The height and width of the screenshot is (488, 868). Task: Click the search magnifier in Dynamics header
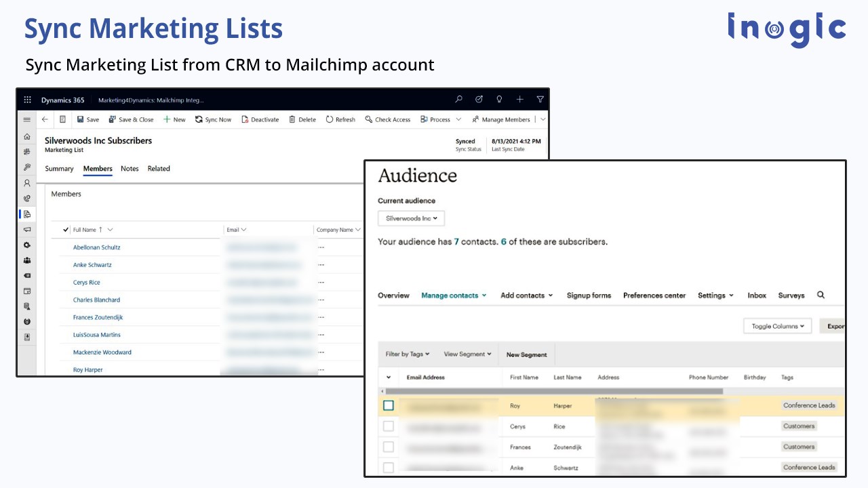(459, 100)
